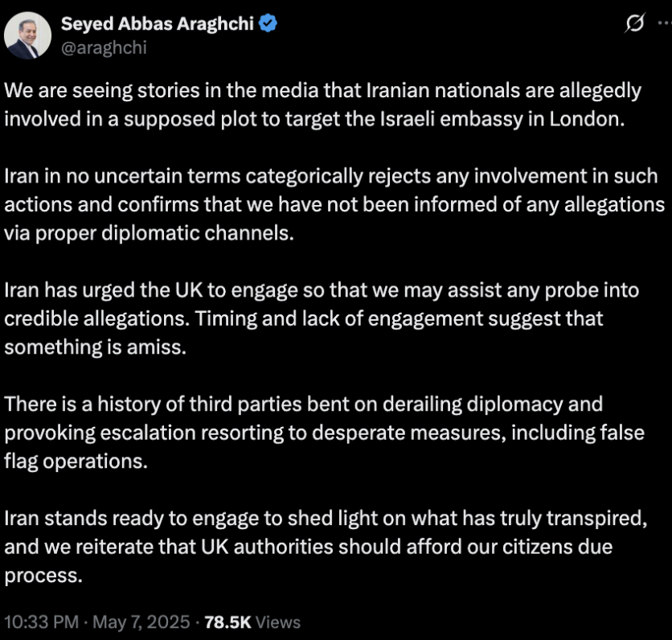Select the paragraph starting 'Iran in no uncertain terms'
The image size is (672, 640).
click(334, 204)
